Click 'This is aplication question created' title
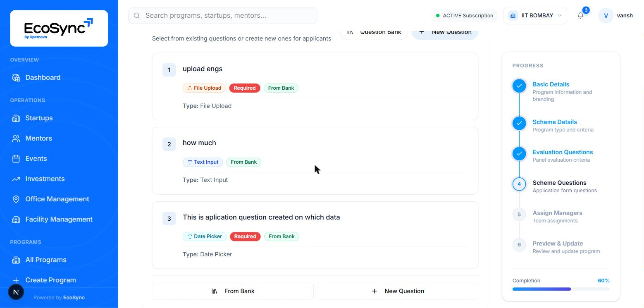Viewport: 644px width, 308px height. point(261,217)
